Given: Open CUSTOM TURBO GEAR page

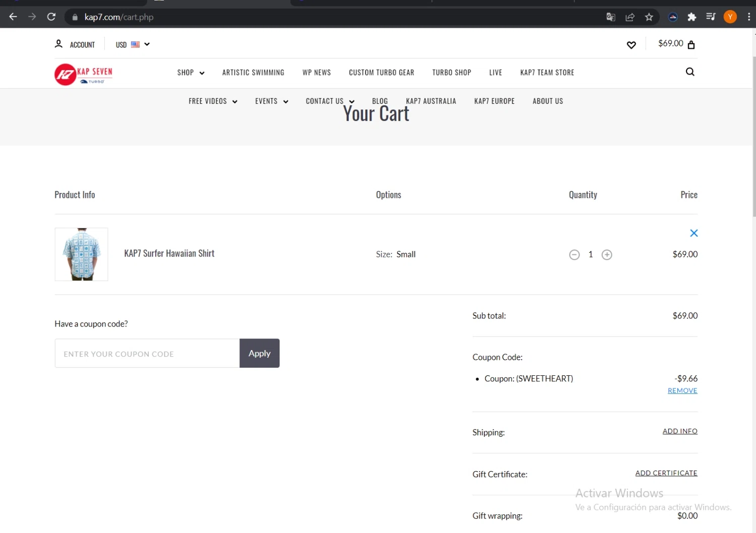Looking at the screenshot, I should pyautogui.click(x=382, y=73).
